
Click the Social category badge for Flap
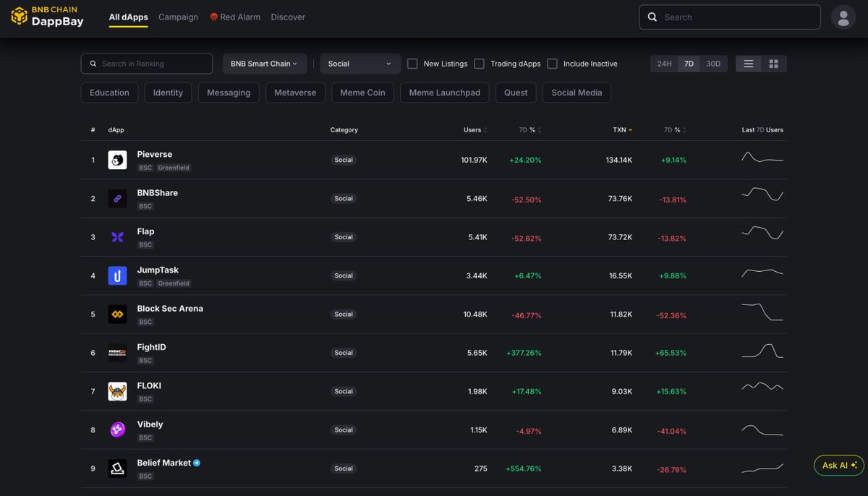344,237
